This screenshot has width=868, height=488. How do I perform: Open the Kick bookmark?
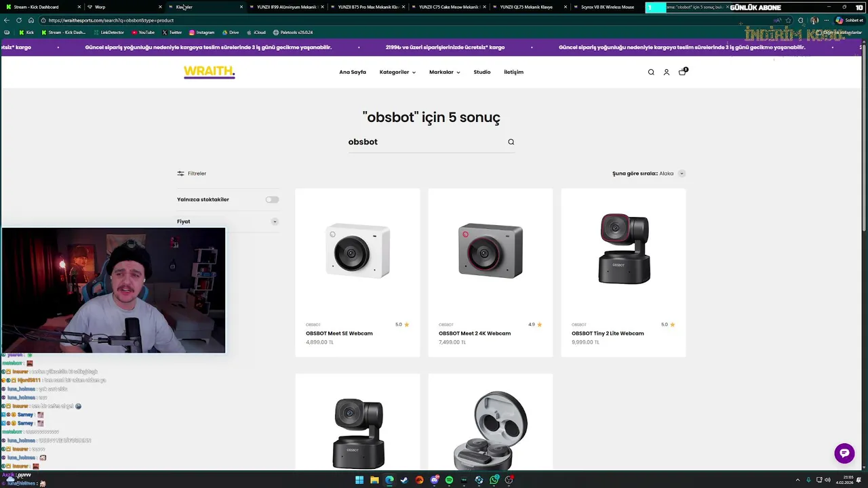(x=26, y=33)
